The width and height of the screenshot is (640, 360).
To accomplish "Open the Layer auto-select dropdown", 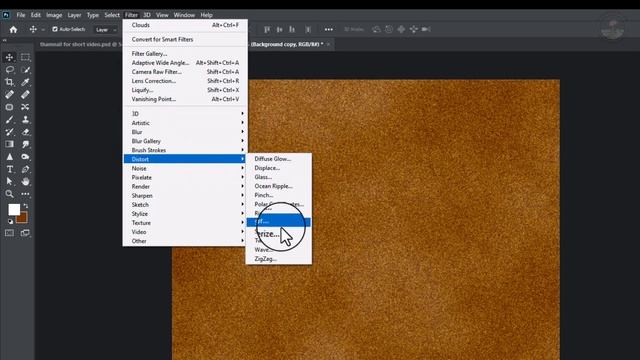I will (x=106, y=30).
